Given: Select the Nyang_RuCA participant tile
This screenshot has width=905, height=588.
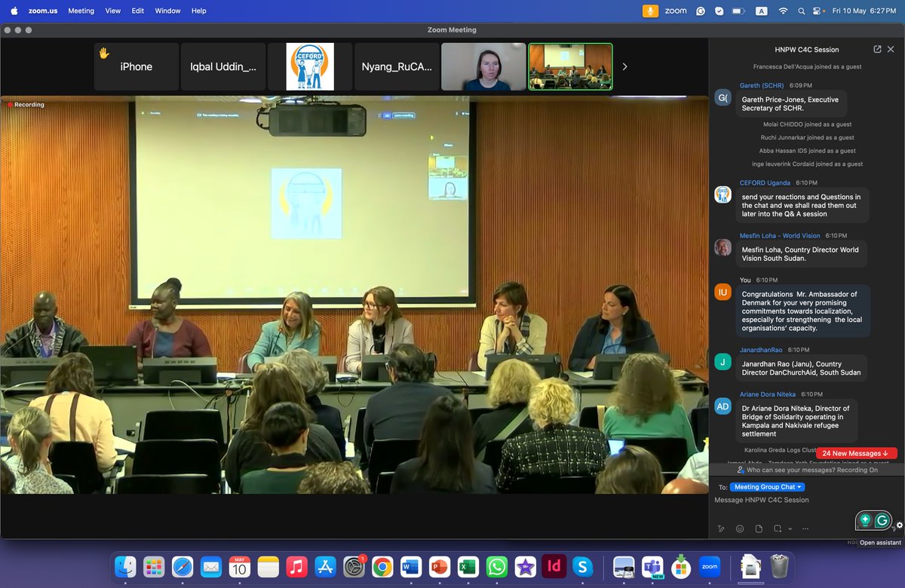Looking at the screenshot, I should (x=397, y=66).
